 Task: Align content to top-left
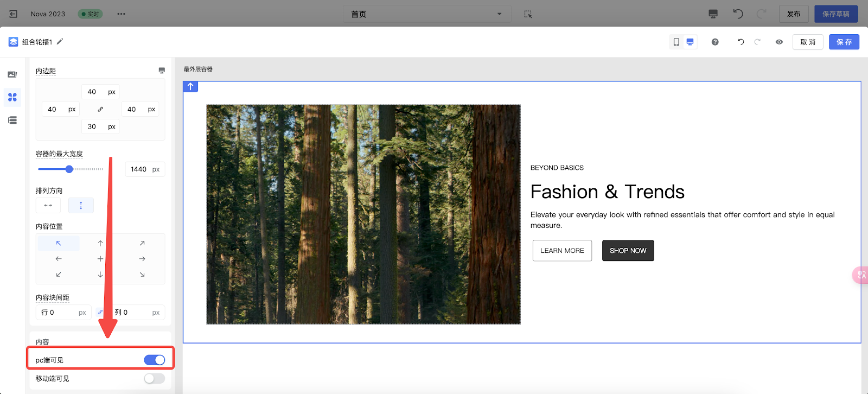pos(59,243)
